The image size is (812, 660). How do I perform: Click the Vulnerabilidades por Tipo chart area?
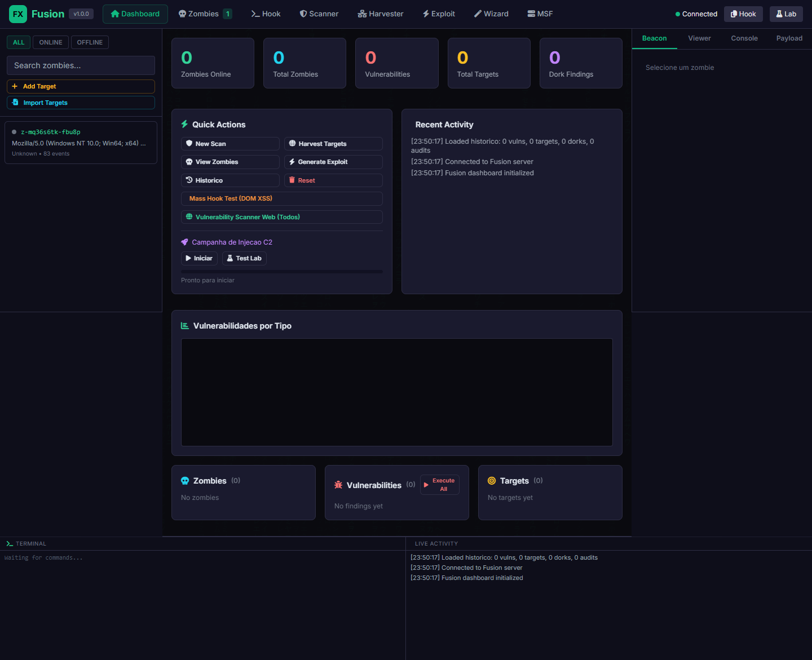397,392
